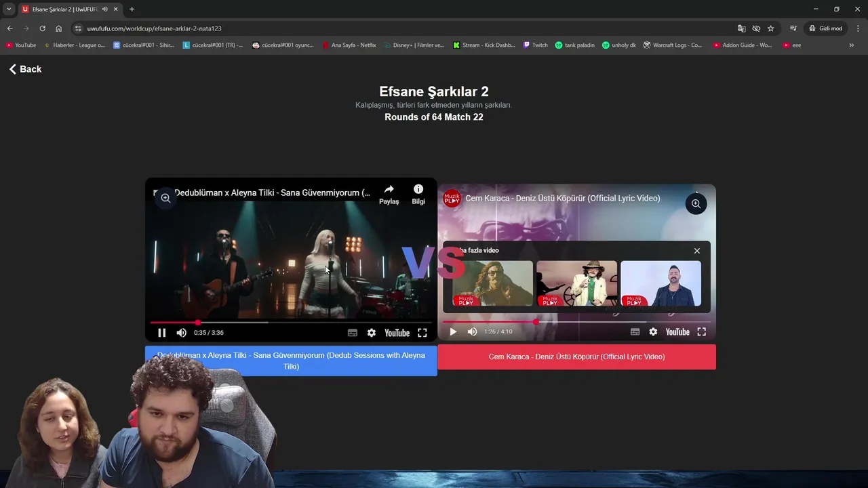Open tank paladin bookmark
Viewport: 868px width, 488px height.
click(x=574, y=45)
